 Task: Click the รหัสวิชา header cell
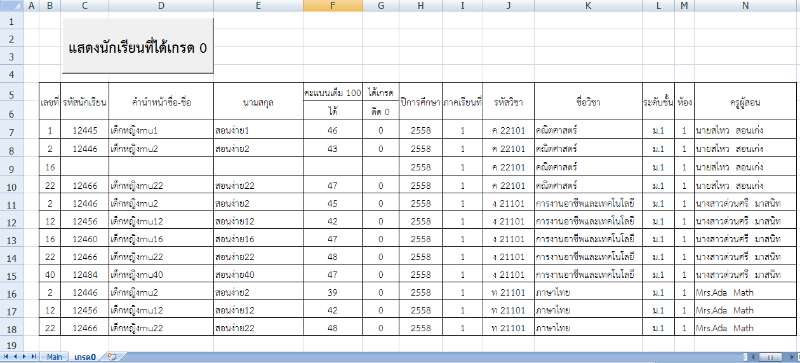pos(509,102)
